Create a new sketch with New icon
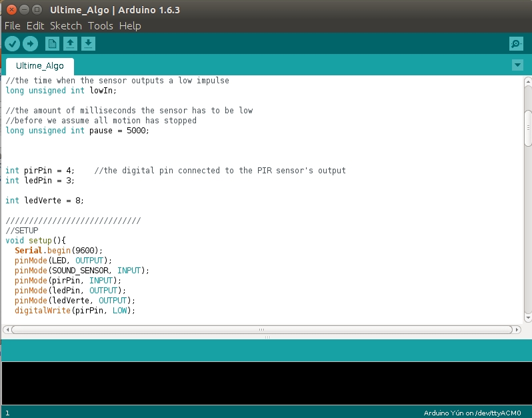Screen dimensions: 532x418 coord(52,44)
